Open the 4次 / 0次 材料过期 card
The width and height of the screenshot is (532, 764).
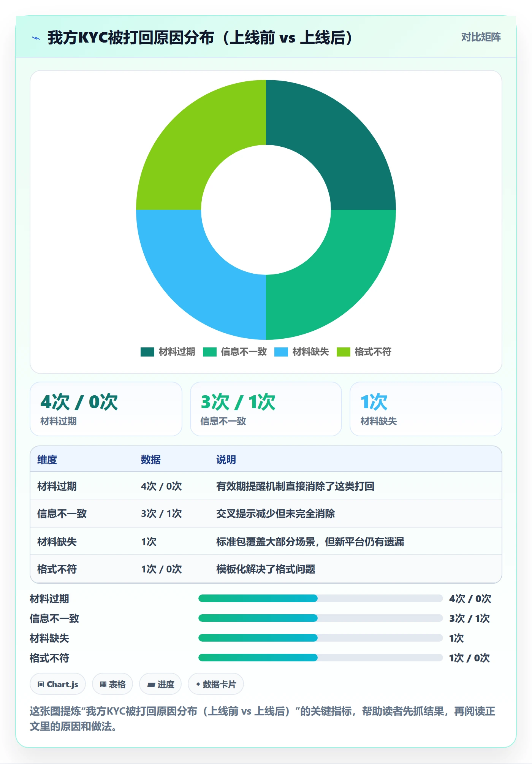[x=106, y=409]
